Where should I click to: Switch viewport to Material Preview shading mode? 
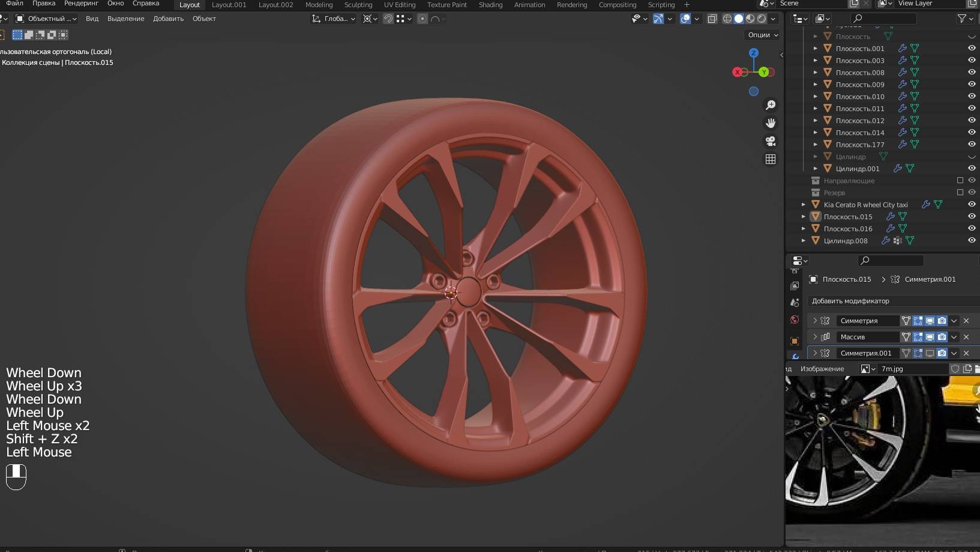[750, 19]
